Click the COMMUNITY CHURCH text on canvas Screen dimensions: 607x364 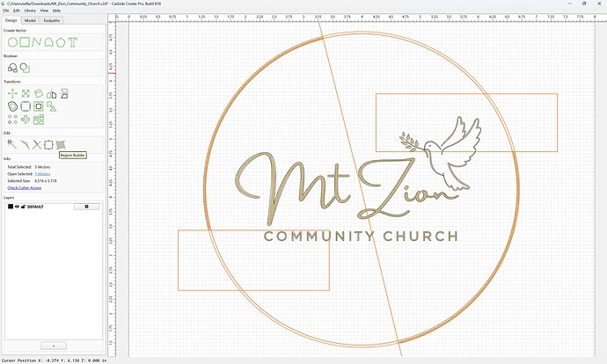click(x=361, y=237)
